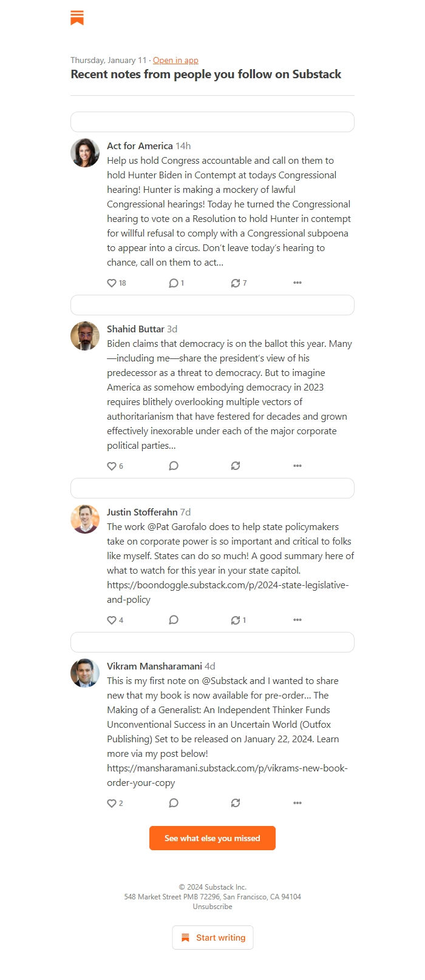Screen dimensions: 425x980
Task: Restack Act for America's note
Action: coord(235,283)
